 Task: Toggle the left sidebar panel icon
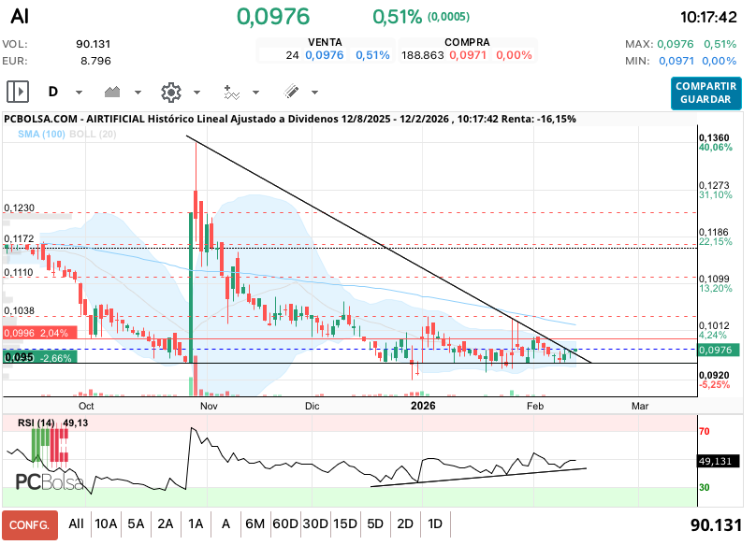coord(18,92)
